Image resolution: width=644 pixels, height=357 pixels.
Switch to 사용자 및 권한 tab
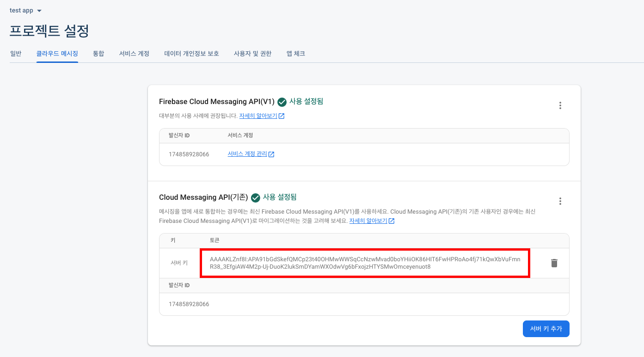pyautogui.click(x=252, y=54)
